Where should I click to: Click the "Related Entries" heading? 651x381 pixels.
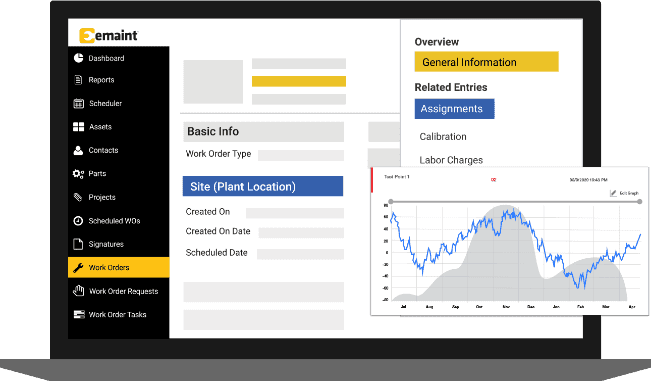point(451,87)
